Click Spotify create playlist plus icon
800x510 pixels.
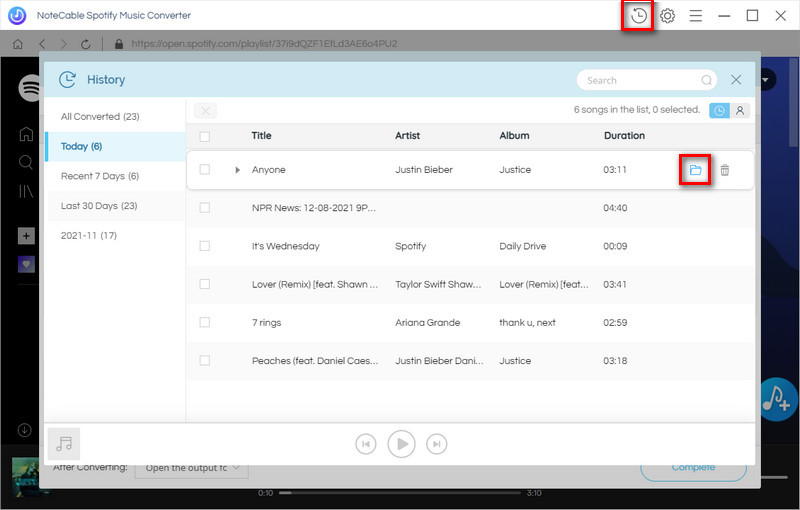27,236
